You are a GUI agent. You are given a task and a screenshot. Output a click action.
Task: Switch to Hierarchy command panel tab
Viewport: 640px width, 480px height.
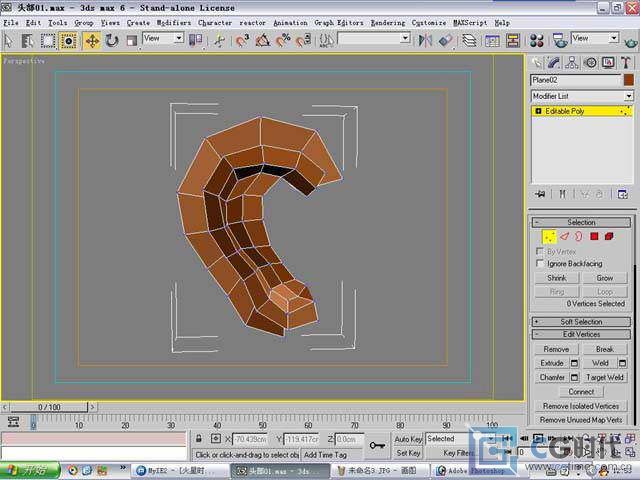coord(572,63)
